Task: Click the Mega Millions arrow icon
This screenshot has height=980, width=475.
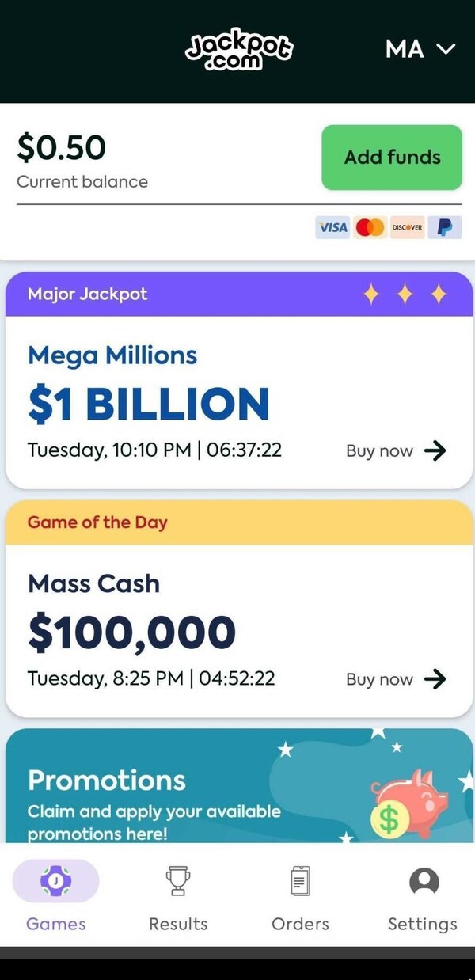Action: click(435, 451)
